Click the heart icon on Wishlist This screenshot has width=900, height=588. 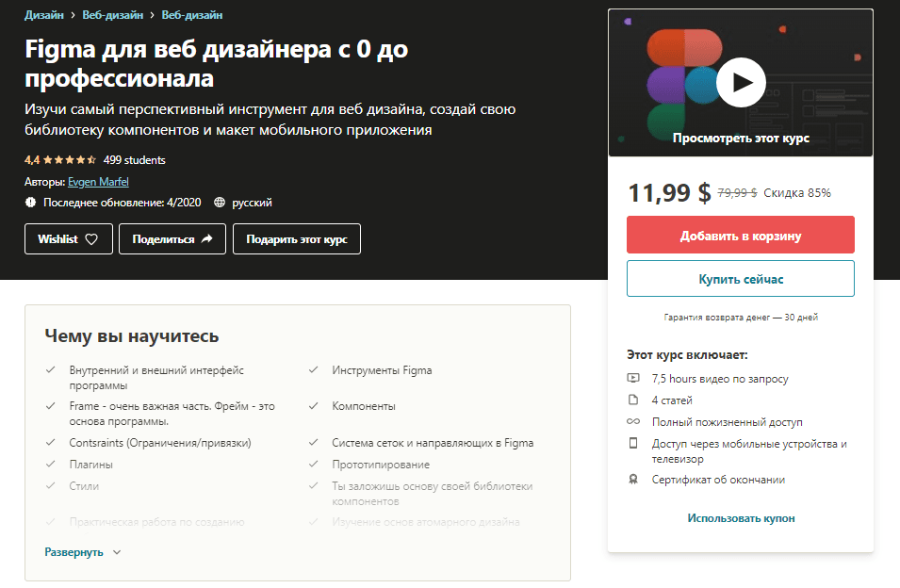coord(91,239)
